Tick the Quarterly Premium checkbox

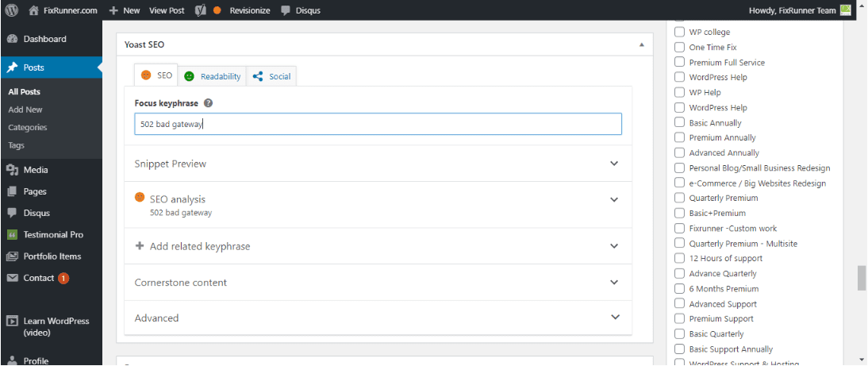(679, 198)
